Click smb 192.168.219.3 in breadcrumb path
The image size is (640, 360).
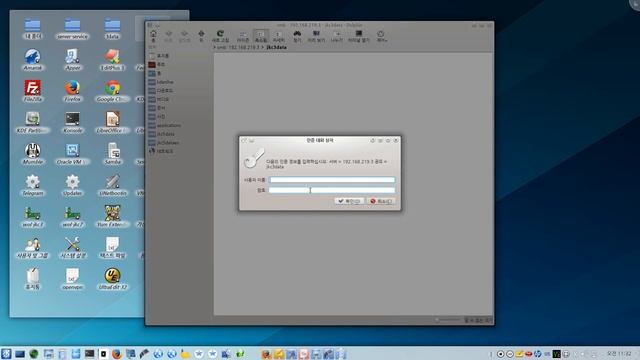[x=238, y=47]
